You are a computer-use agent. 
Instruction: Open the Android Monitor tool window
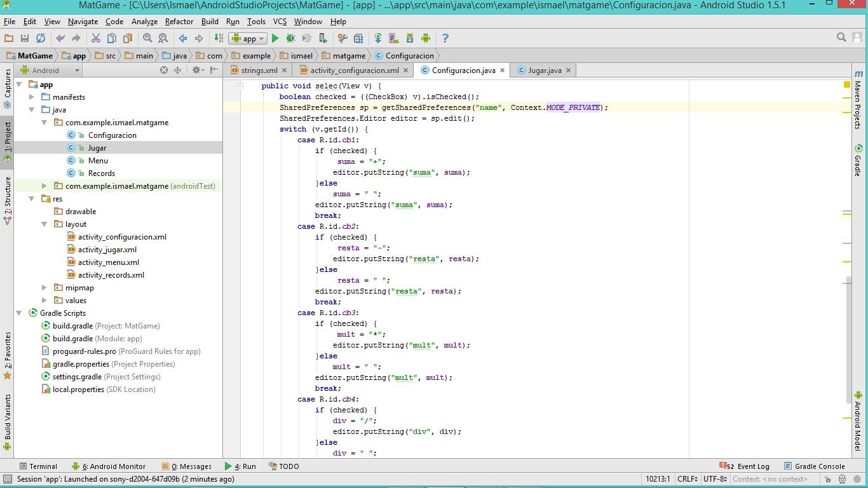(x=109, y=466)
